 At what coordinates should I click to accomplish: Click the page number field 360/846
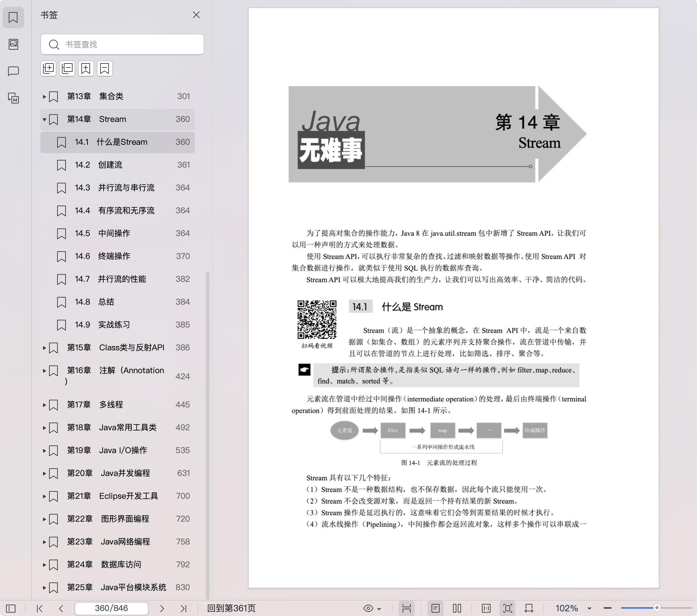(x=112, y=609)
